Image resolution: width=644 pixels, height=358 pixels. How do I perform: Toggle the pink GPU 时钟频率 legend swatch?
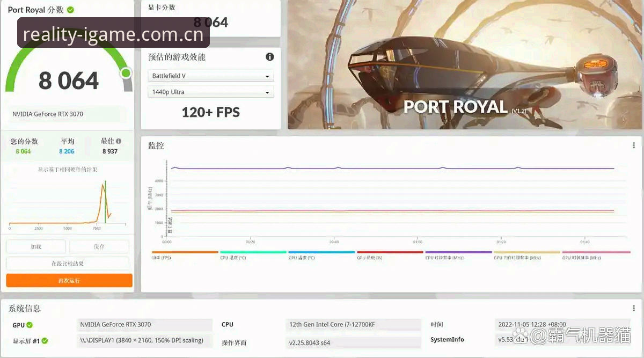(x=596, y=252)
